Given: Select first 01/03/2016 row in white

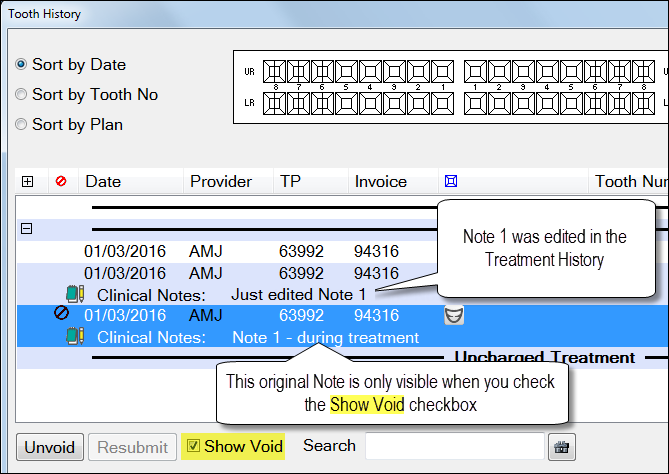Looking at the screenshot, I should [125, 251].
